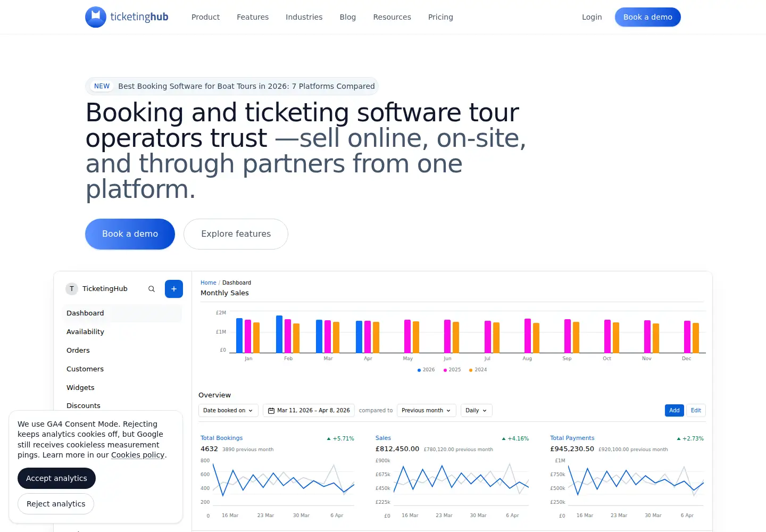The image size is (766, 532).
Task: Click the Add button in Overview
Action: (x=675, y=411)
